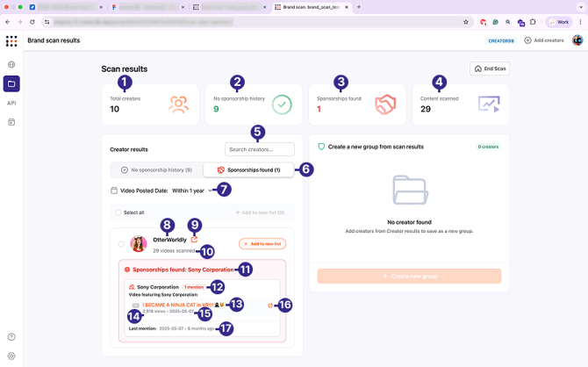This screenshot has height=367, width=588.
Task: Open the settings gear in sidebar
Action: tap(11, 356)
